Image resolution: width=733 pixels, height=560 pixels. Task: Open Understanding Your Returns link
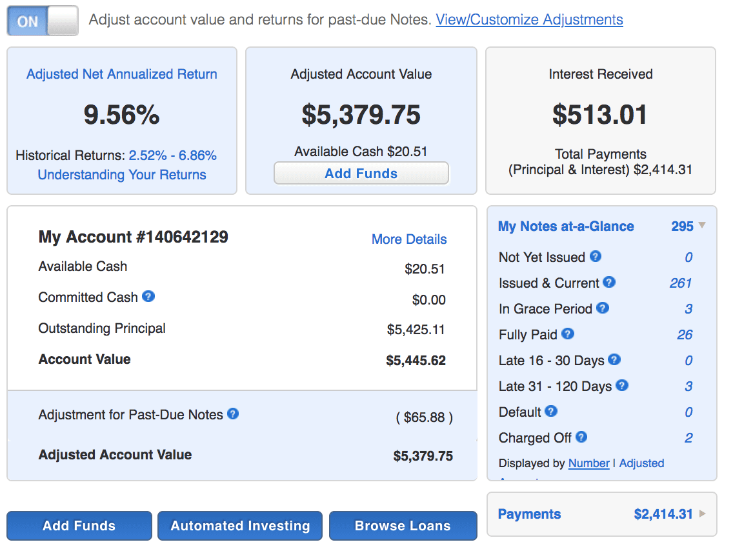121,174
